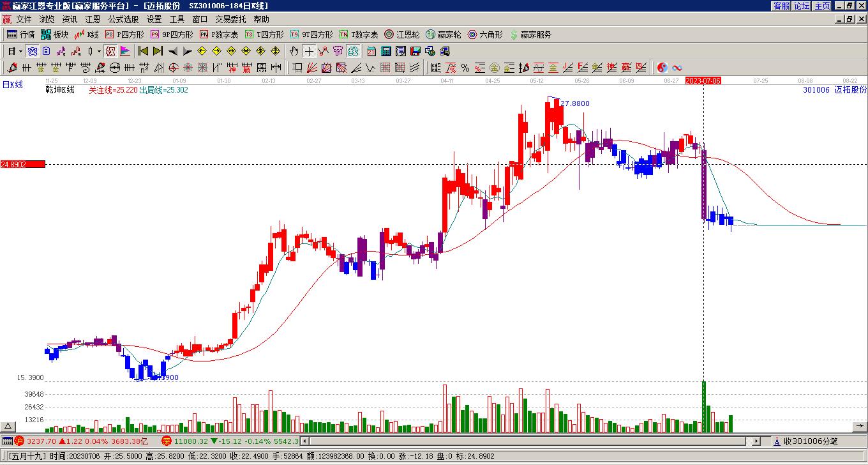This screenshot has width=868, height=465.
Task: Open the T数字表 tool
Action: (x=359, y=34)
